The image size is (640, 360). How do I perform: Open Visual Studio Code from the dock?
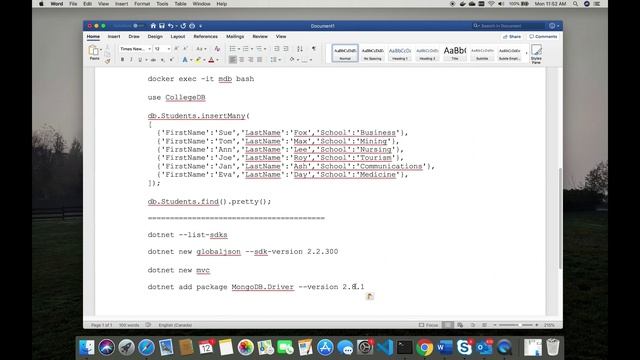coord(384,347)
